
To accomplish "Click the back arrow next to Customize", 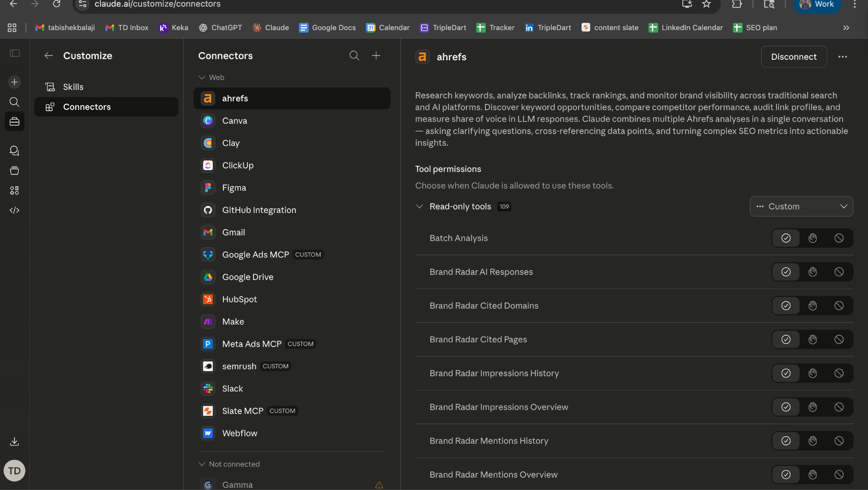I will click(x=49, y=56).
